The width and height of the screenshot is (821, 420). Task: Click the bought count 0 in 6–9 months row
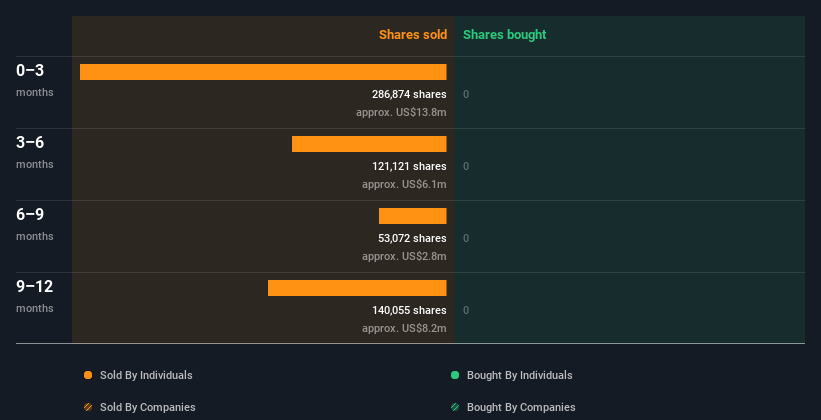[x=466, y=238]
